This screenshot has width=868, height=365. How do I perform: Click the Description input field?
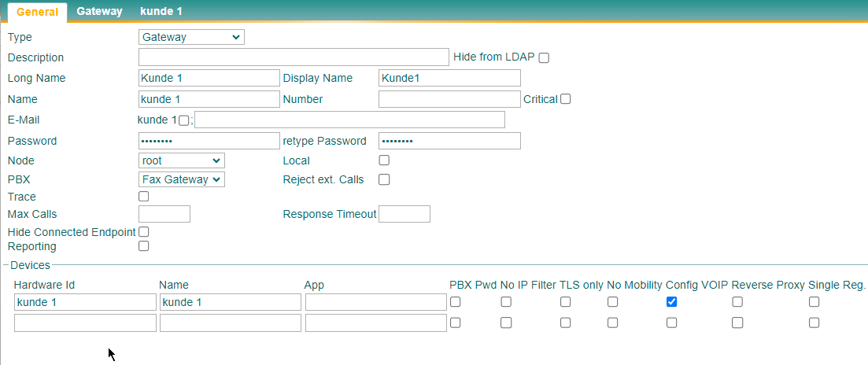point(294,57)
